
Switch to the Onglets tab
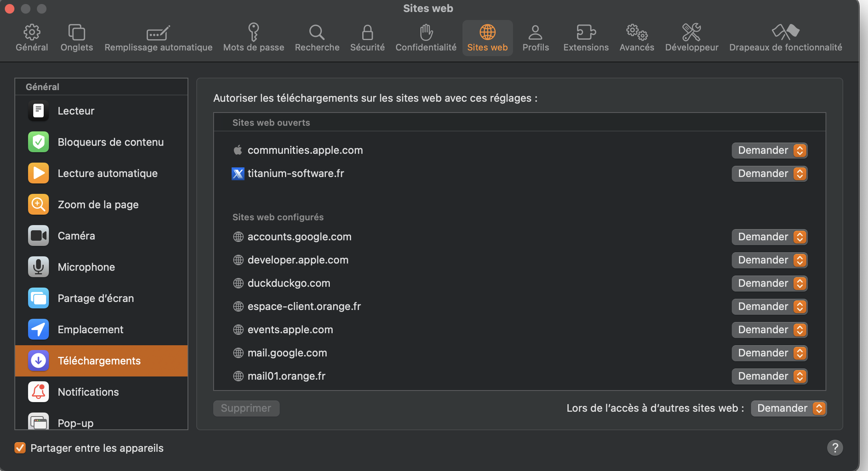77,38
